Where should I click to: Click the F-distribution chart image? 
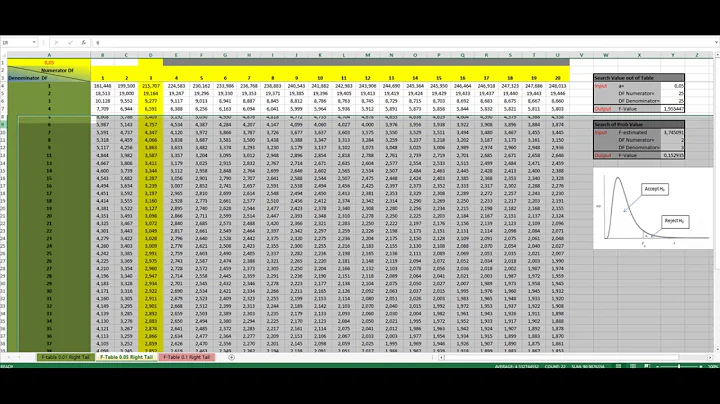pyautogui.click(x=653, y=208)
